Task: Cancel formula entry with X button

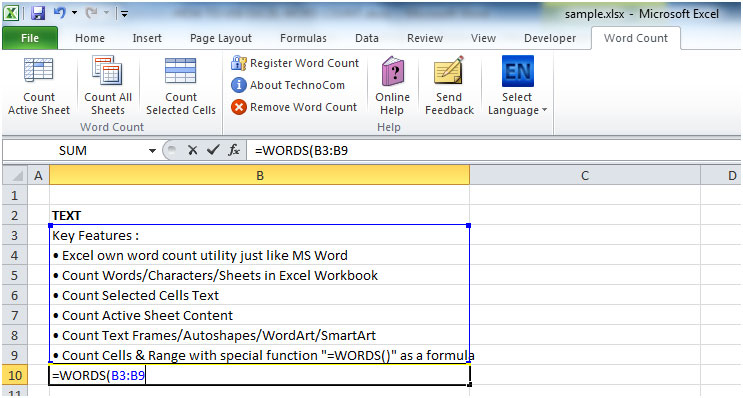Action: tap(192, 151)
